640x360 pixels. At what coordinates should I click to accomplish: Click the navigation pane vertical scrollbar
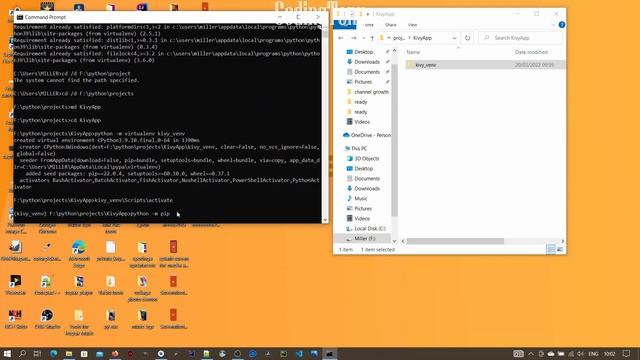pyautogui.click(x=394, y=139)
